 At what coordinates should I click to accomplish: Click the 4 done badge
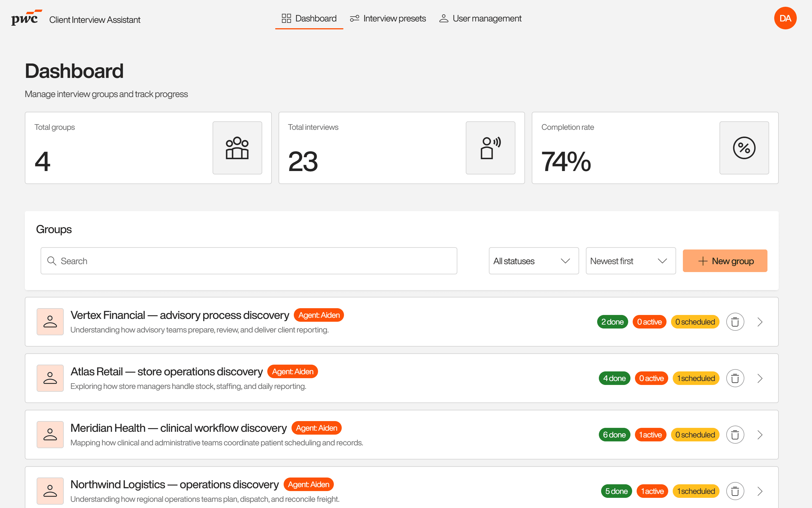tap(614, 378)
